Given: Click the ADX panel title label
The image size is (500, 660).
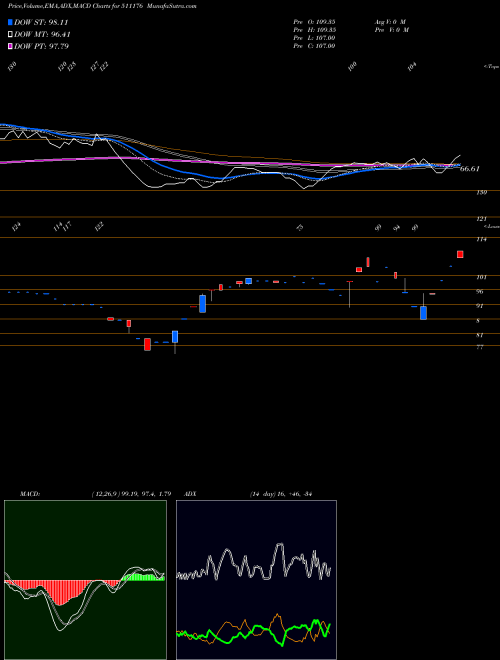Looking at the screenshot, I should [190, 494].
